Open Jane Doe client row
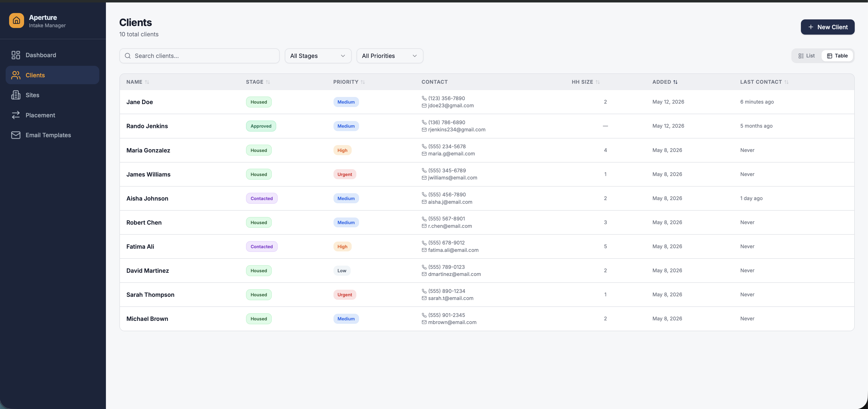Viewport: 868px width, 409px height. (487, 102)
